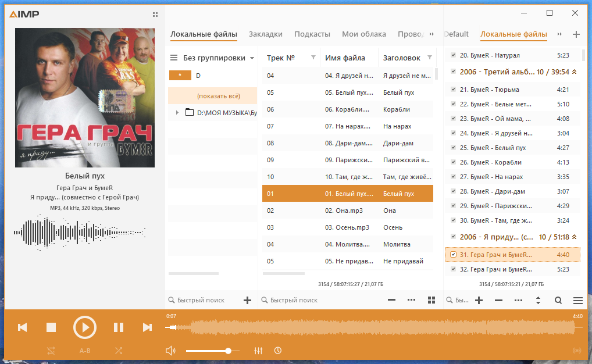Click the volume slider track

tap(213, 351)
